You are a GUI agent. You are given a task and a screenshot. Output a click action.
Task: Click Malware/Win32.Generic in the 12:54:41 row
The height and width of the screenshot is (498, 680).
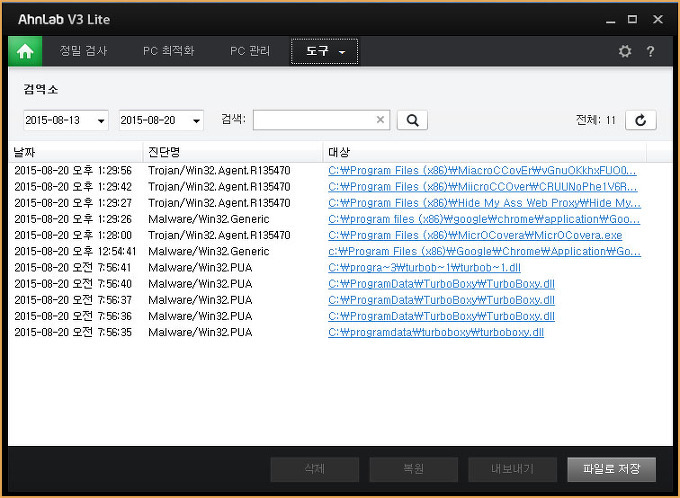209,252
